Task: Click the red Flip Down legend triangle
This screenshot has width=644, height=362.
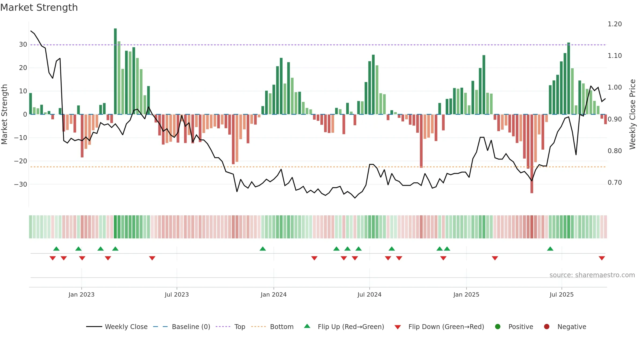Action: [x=398, y=327]
